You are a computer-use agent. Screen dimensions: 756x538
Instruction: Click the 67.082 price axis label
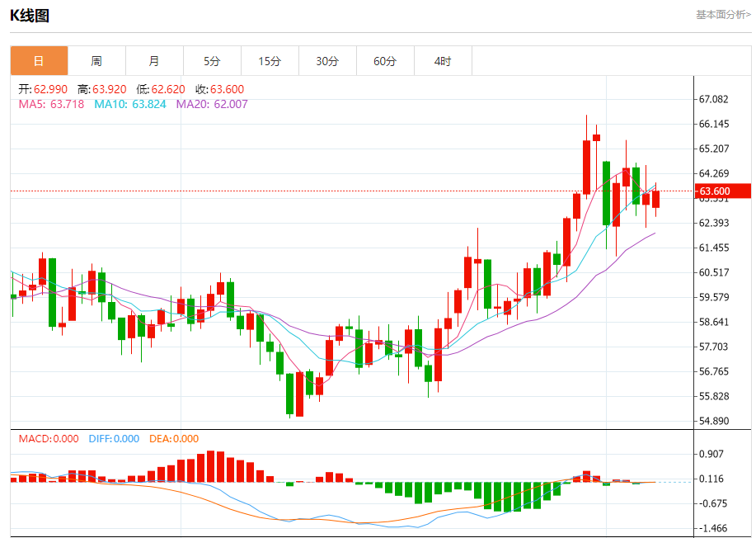(x=713, y=99)
